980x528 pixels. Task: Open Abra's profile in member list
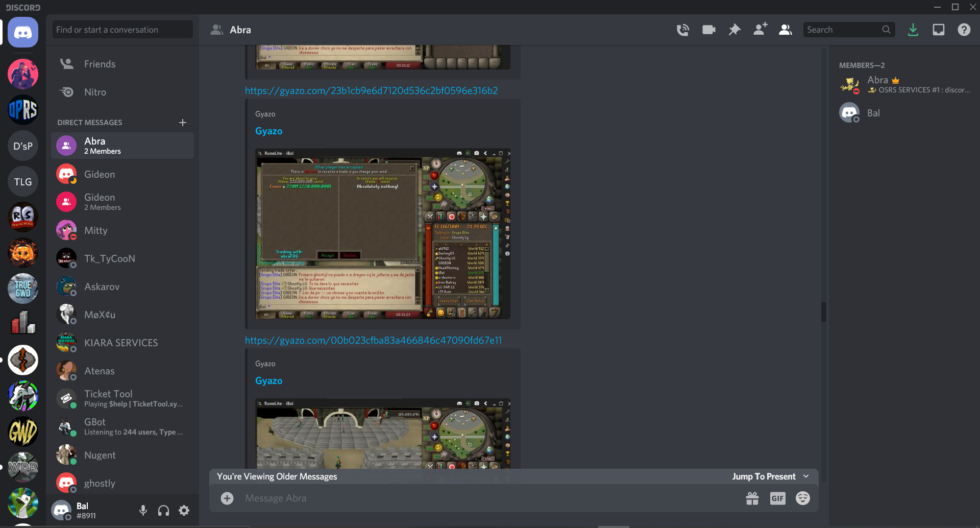[x=905, y=84]
